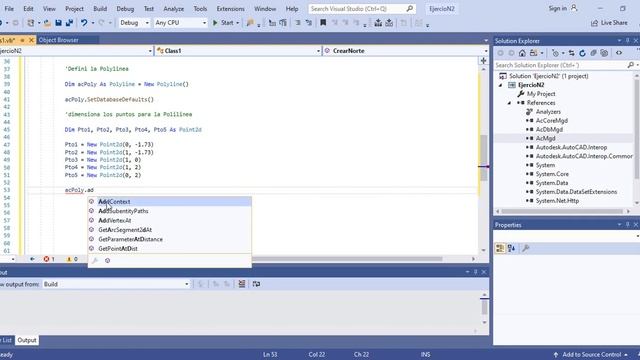
Task: Toggle Show All Files in Solution Explorer
Action: pyautogui.click(x=604, y=53)
